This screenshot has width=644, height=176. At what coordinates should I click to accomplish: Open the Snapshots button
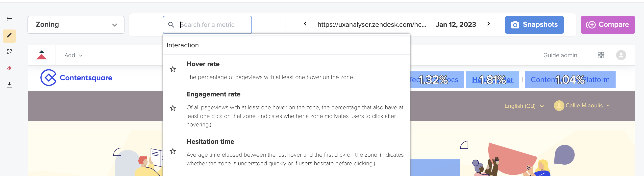[x=534, y=25]
